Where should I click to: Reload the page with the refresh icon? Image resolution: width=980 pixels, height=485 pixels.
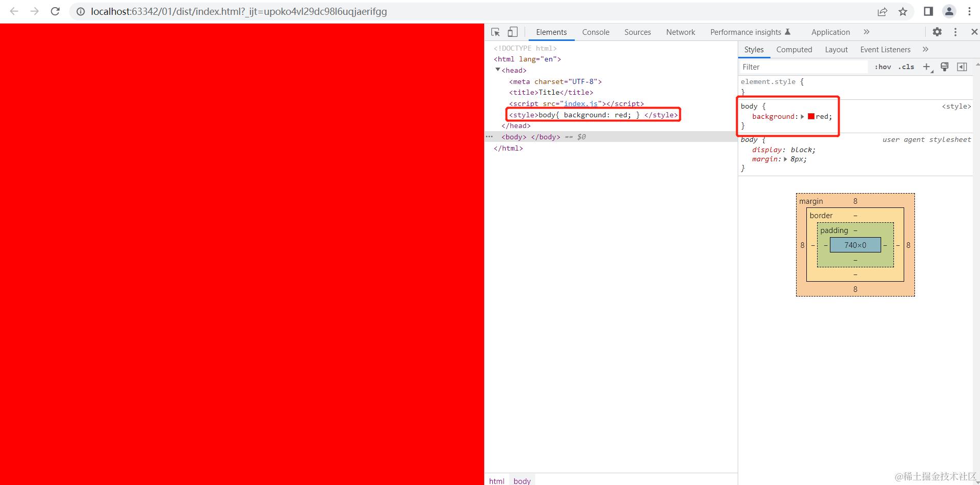pos(55,11)
